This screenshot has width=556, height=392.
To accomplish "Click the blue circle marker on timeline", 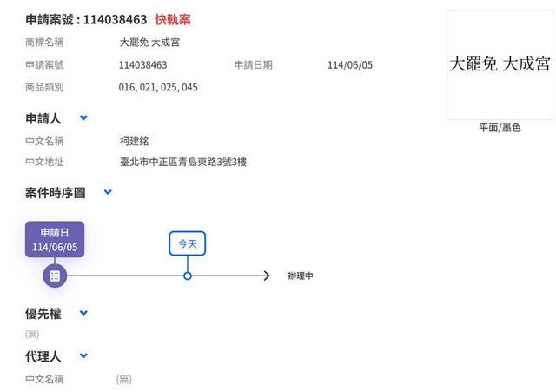I will tap(188, 276).
